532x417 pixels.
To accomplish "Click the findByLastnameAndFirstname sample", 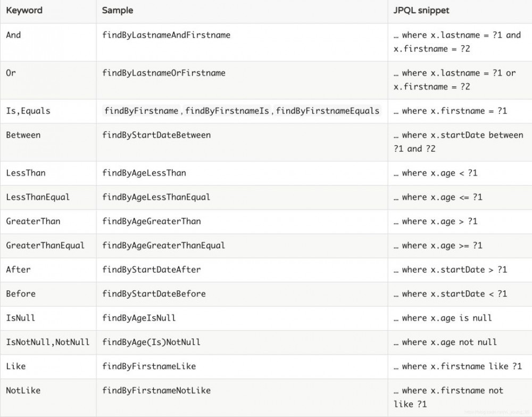I will (x=167, y=35).
